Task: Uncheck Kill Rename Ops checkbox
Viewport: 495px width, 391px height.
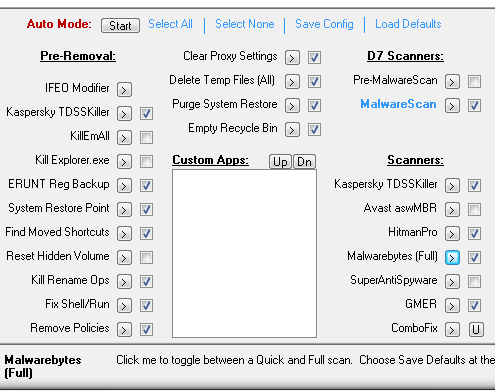Action: coord(146,282)
